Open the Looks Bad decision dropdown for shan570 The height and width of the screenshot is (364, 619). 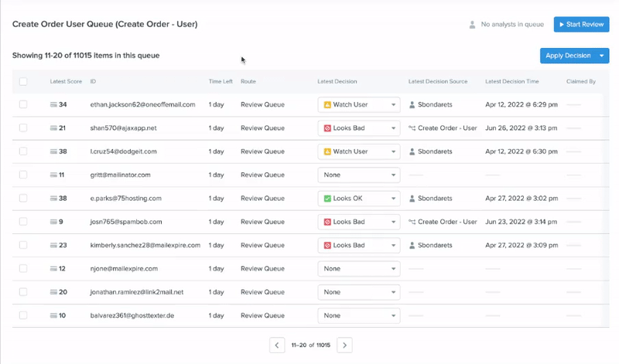[359, 128]
